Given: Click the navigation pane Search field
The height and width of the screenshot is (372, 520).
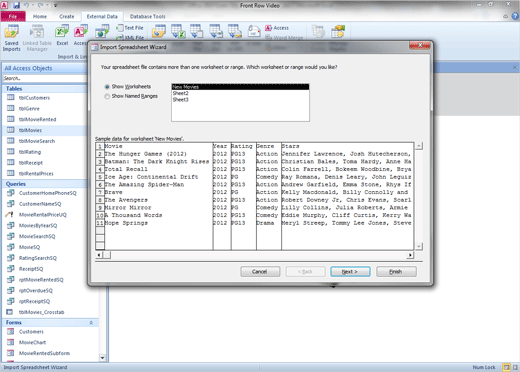Looking at the screenshot, I should (45, 78).
